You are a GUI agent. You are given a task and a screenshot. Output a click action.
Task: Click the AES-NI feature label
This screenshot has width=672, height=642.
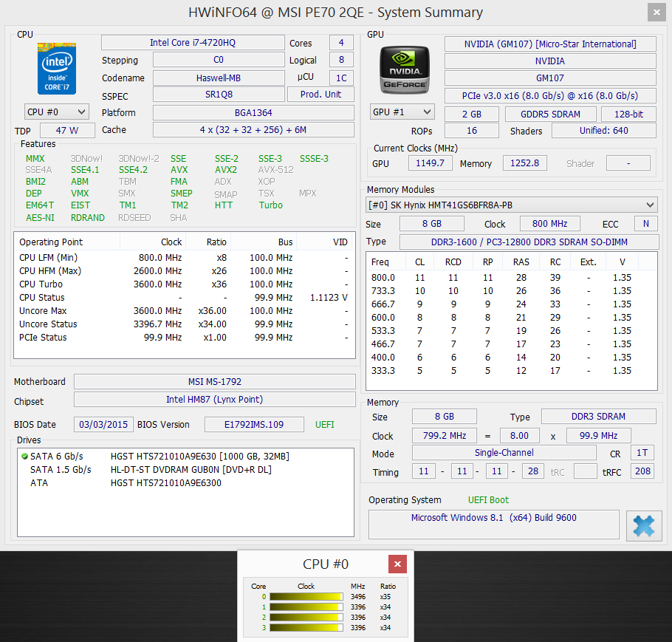coord(40,217)
